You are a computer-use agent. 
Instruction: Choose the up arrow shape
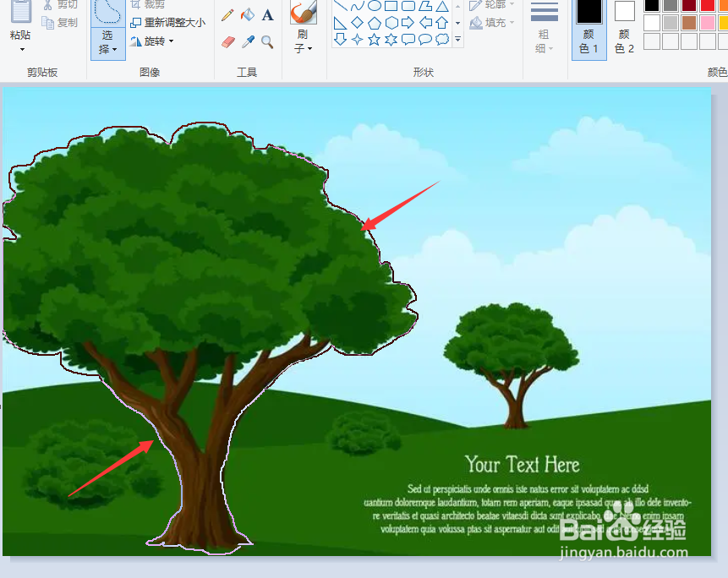442,22
